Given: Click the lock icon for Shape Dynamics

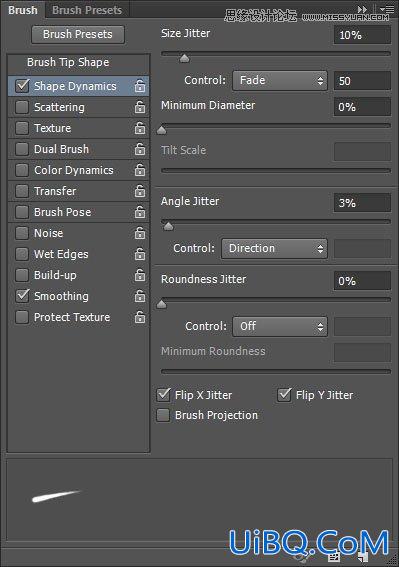Looking at the screenshot, I should click(x=140, y=86).
